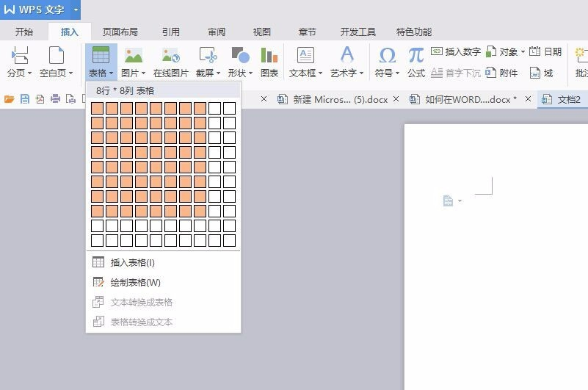Image resolution: width=588 pixels, height=390 pixels.
Task: Expand the 符号 dropdown arrow
Action: tap(397, 73)
